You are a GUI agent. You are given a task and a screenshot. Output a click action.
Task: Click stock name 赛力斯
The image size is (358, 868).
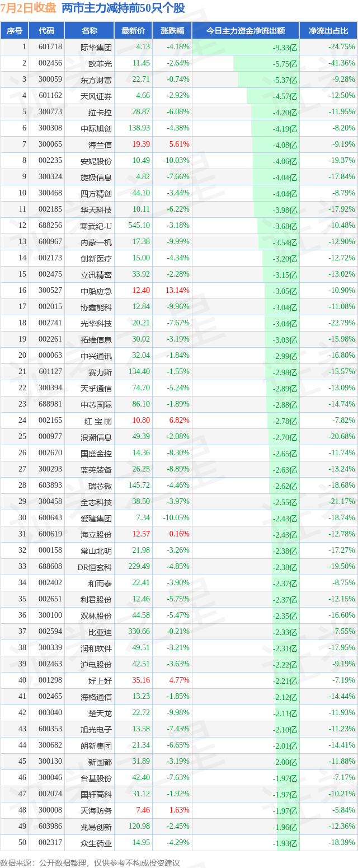pyautogui.click(x=100, y=372)
